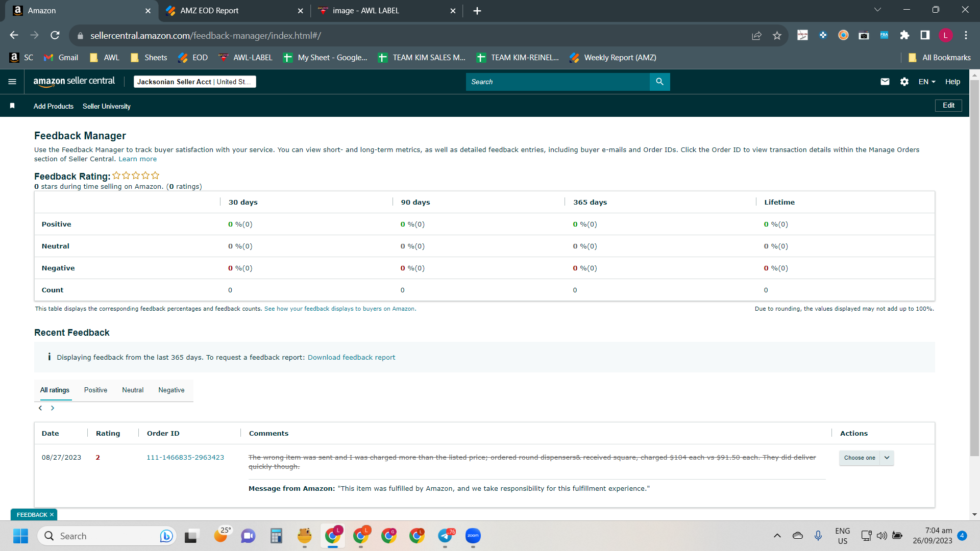Select the All ratings tab
980x551 pixels.
(55, 390)
